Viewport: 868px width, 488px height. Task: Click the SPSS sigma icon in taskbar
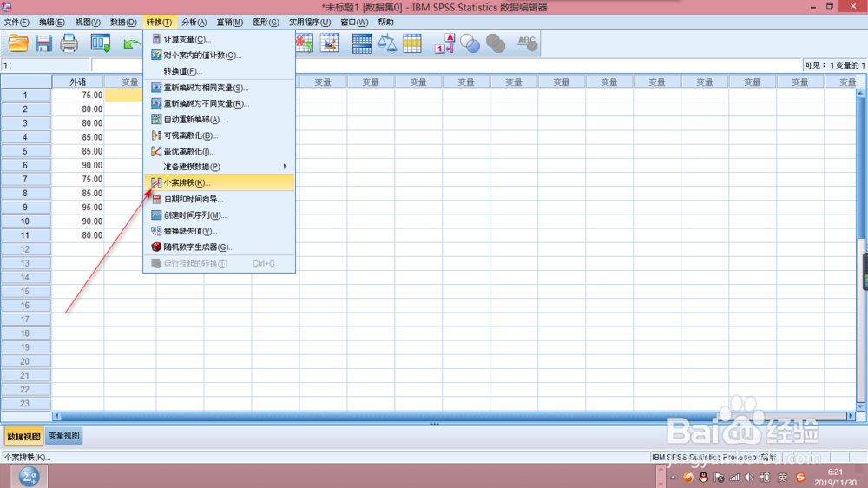29,476
